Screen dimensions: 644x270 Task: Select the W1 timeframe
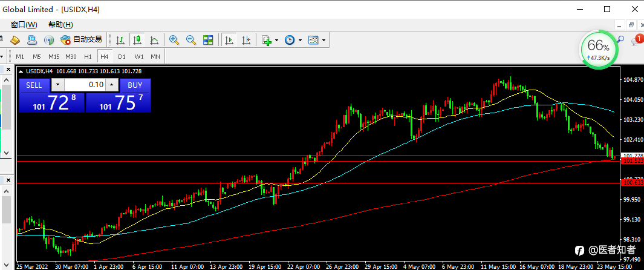tap(139, 56)
